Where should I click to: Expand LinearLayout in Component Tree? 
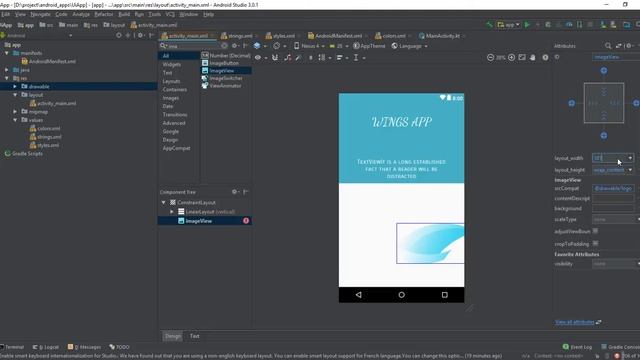(x=172, y=212)
